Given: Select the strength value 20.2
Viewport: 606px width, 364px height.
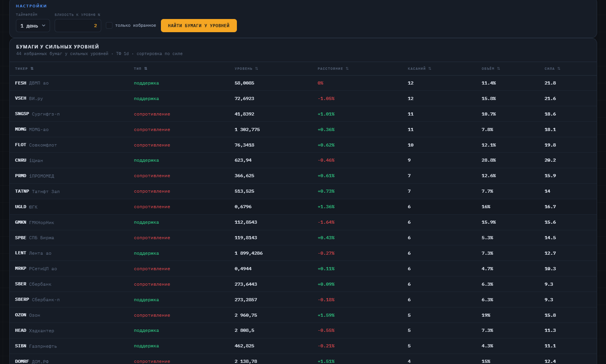Looking at the screenshot, I should click(x=550, y=160).
